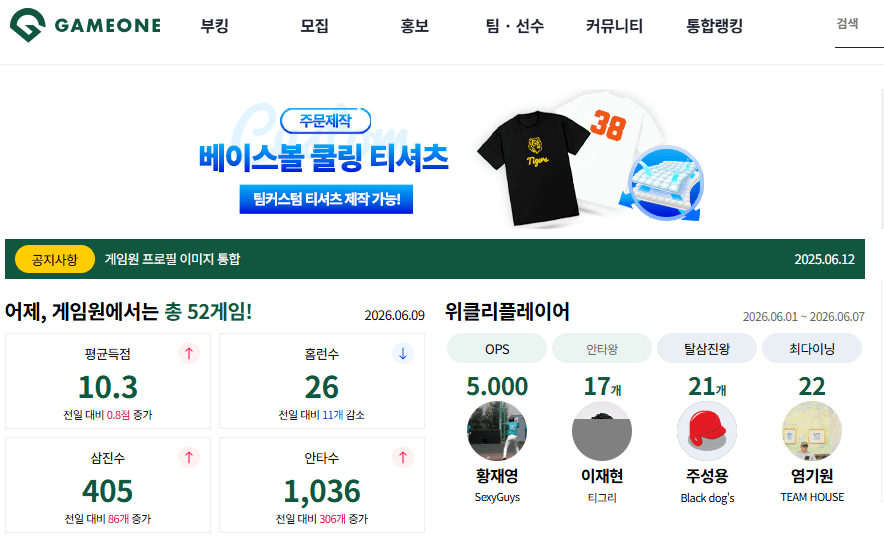Open 염기원 profile picture
The height and width of the screenshot is (541, 884).
tap(812, 431)
